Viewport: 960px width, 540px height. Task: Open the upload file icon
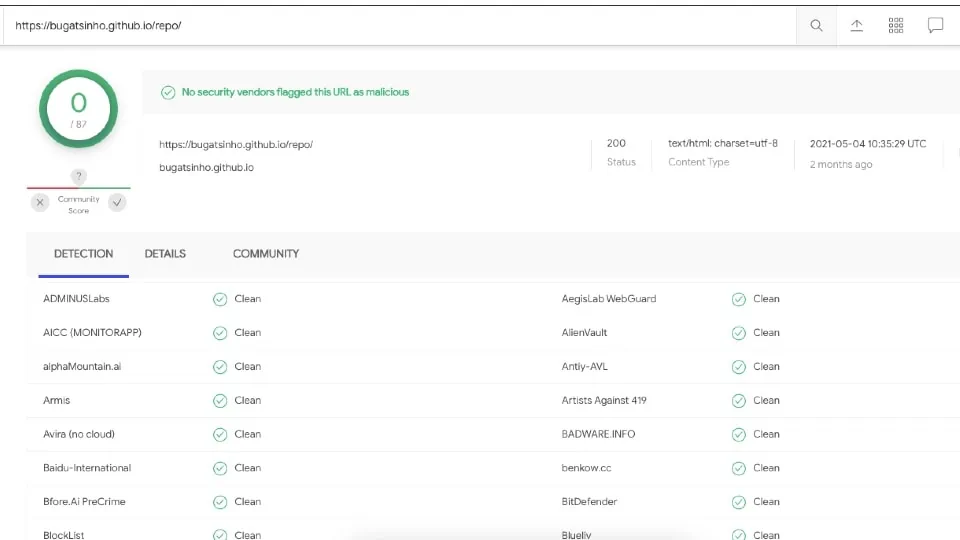[x=857, y=25]
